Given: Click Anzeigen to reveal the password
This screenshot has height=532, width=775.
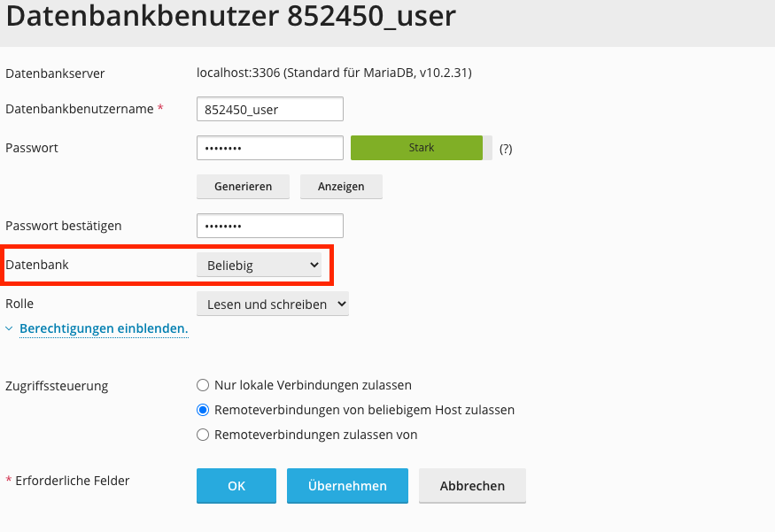Looking at the screenshot, I should (341, 187).
